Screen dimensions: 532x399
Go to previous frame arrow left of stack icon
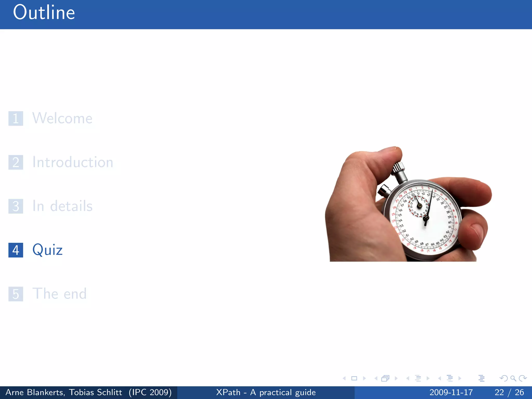(376, 378)
